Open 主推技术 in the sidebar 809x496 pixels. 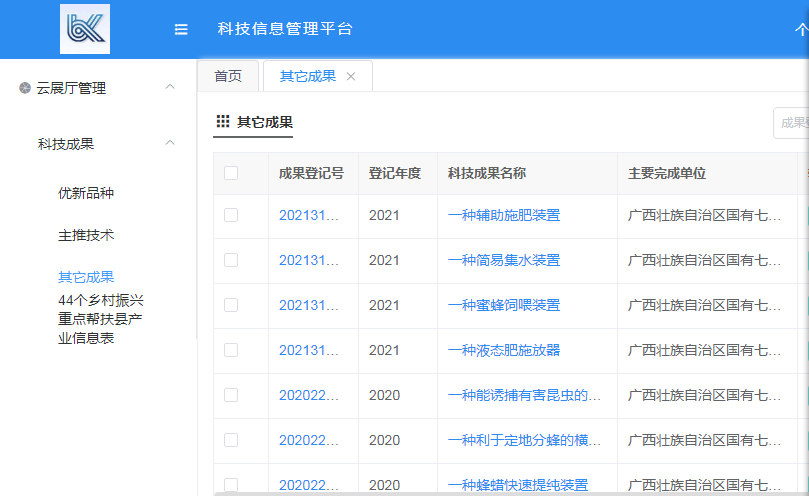pos(86,235)
